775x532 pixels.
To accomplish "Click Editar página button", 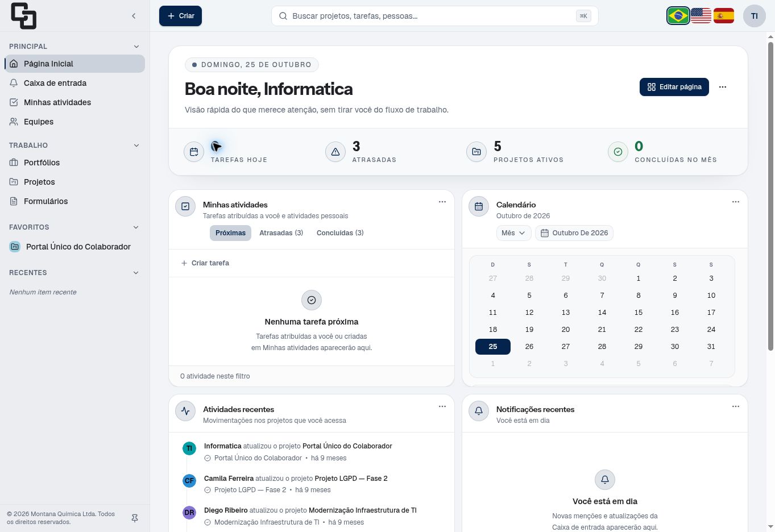I will pyautogui.click(x=674, y=87).
